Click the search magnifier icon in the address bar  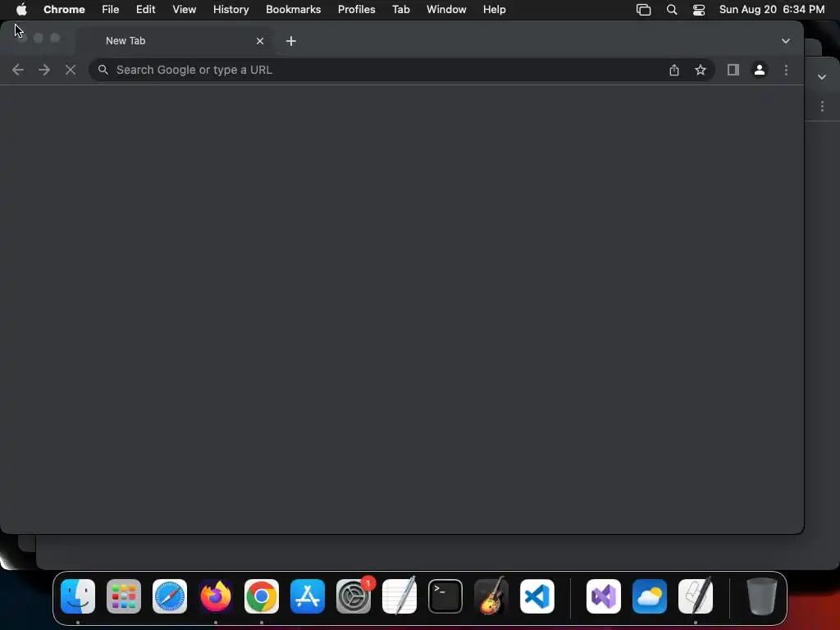pyautogui.click(x=103, y=70)
